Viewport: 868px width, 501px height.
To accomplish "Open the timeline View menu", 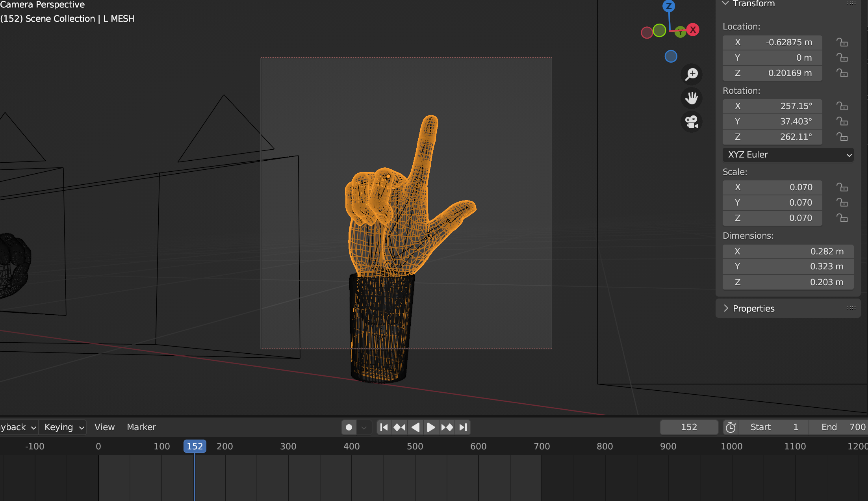I will coord(104,427).
